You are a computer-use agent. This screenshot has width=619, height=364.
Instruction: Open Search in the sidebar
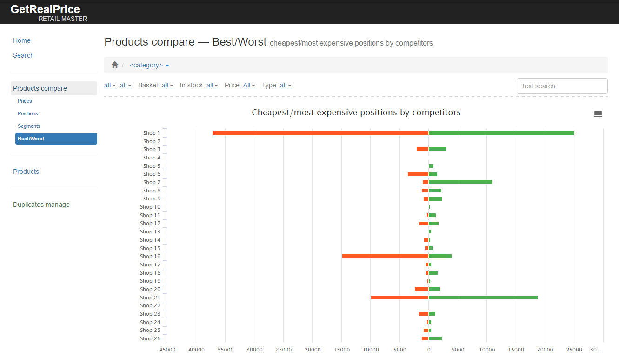[23, 55]
